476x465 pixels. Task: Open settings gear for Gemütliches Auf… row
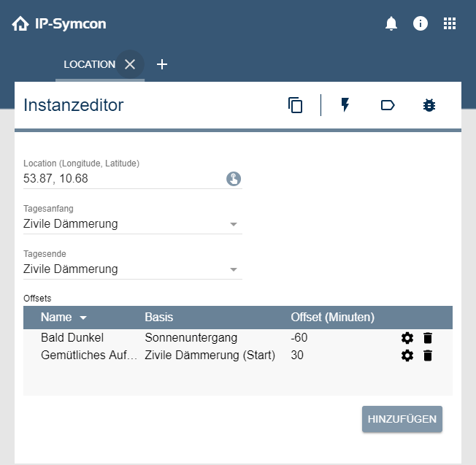click(x=407, y=356)
